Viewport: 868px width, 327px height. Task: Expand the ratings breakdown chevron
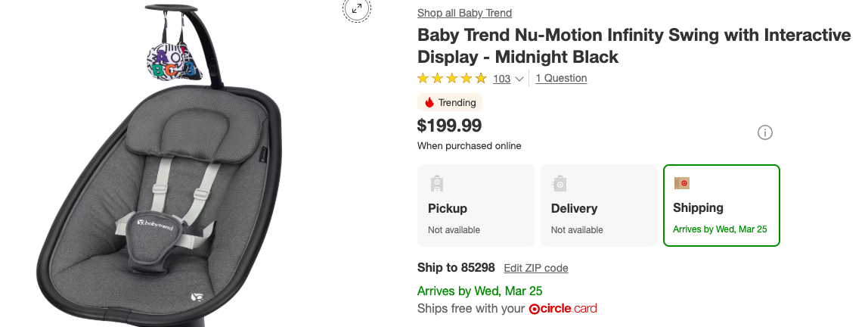519,79
